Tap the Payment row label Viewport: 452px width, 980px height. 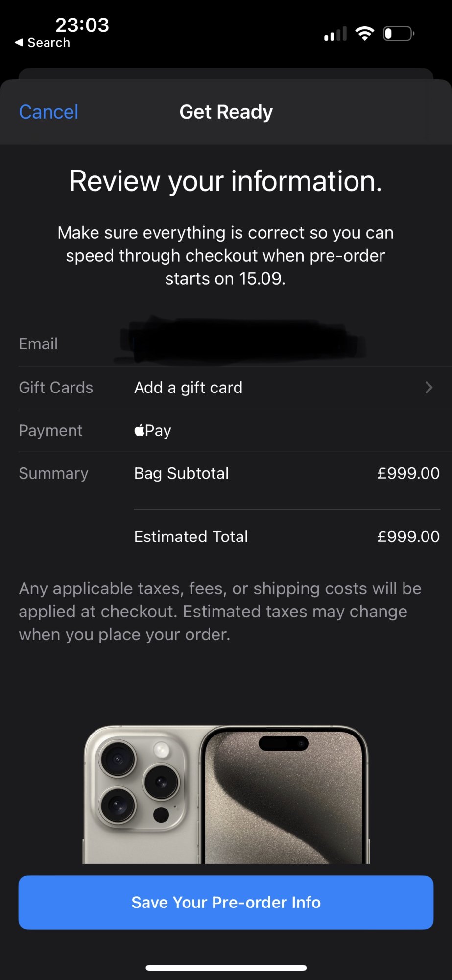(x=50, y=430)
